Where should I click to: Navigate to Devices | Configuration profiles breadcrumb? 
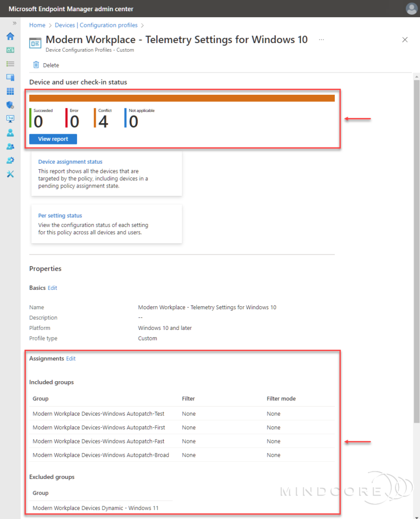tap(96, 25)
